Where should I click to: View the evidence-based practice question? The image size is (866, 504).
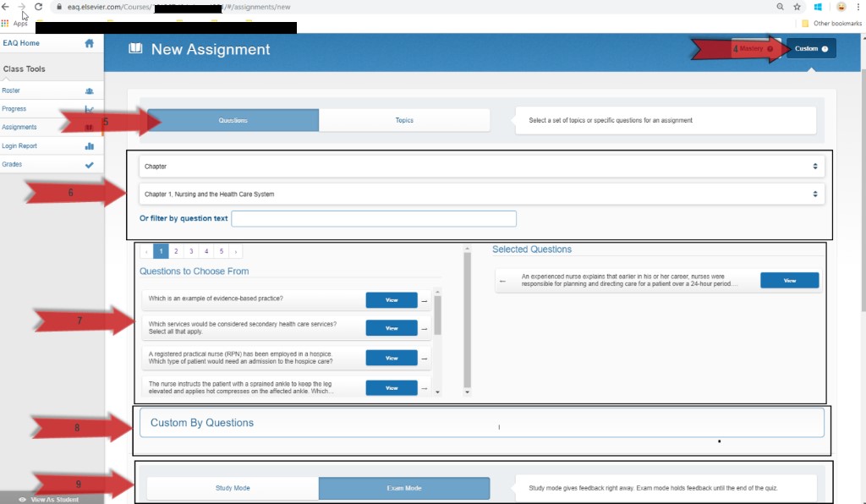tap(391, 299)
